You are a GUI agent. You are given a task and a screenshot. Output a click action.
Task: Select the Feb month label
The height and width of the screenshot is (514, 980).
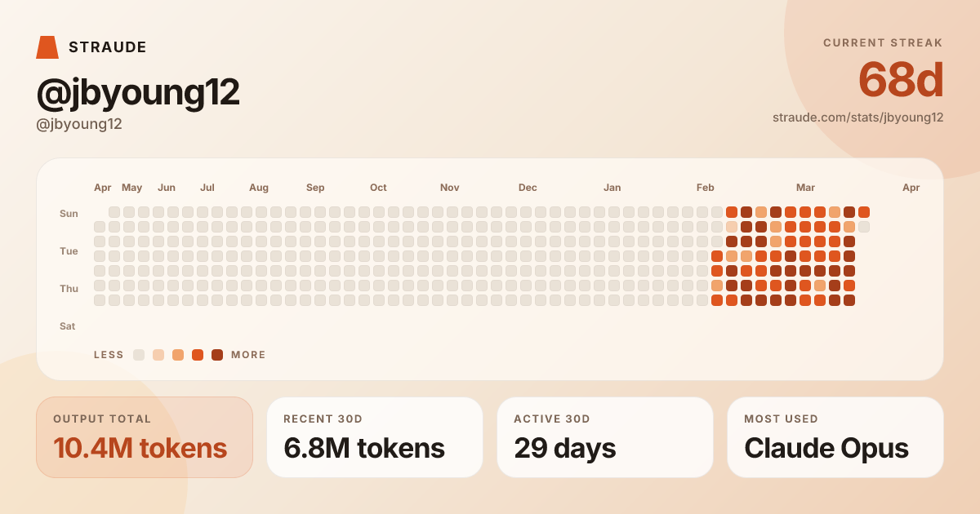coord(705,188)
